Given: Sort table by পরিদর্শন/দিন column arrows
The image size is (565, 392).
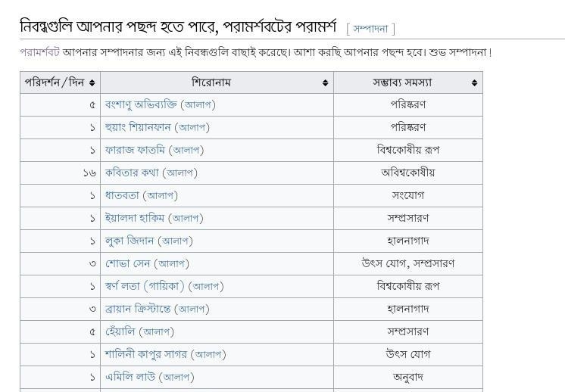Looking at the screenshot, I should point(92,82).
